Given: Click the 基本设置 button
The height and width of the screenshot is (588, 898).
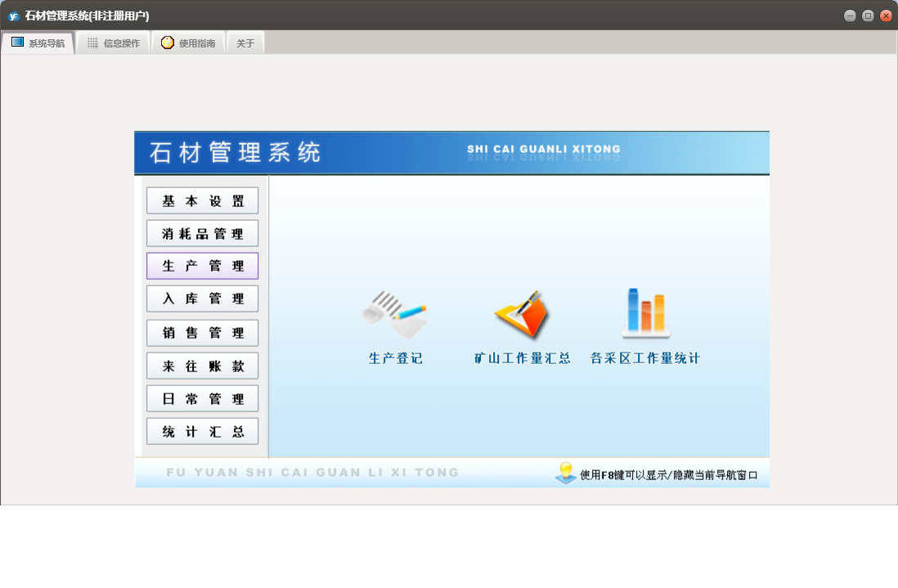Looking at the screenshot, I should [202, 201].
